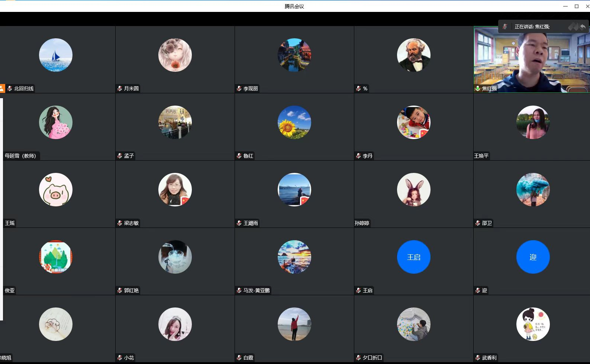Maximize the 腾讯会议 window

click(577, 6)
